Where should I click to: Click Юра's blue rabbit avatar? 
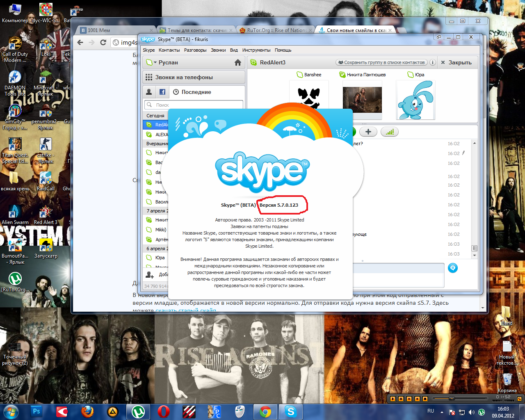[x=415, y=100]
